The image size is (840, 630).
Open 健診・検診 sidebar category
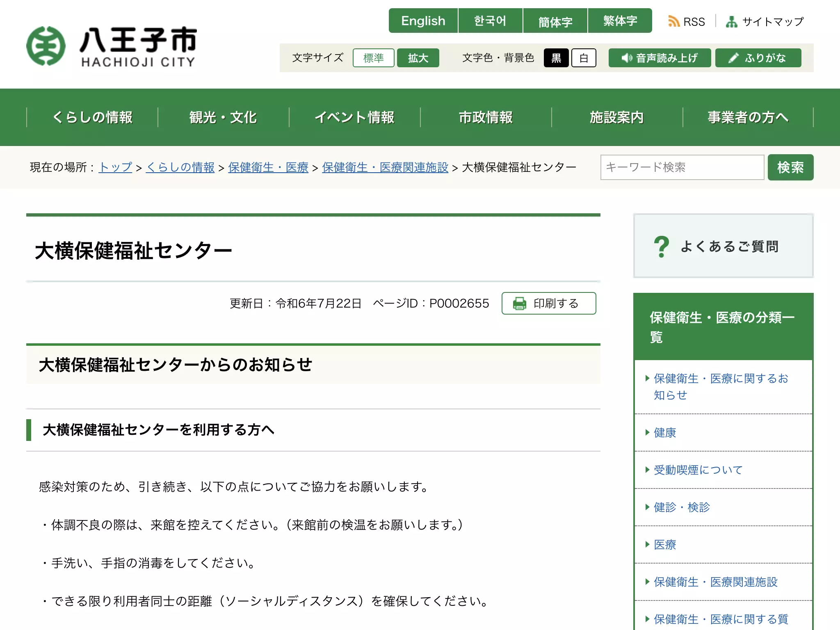(682, 507)
